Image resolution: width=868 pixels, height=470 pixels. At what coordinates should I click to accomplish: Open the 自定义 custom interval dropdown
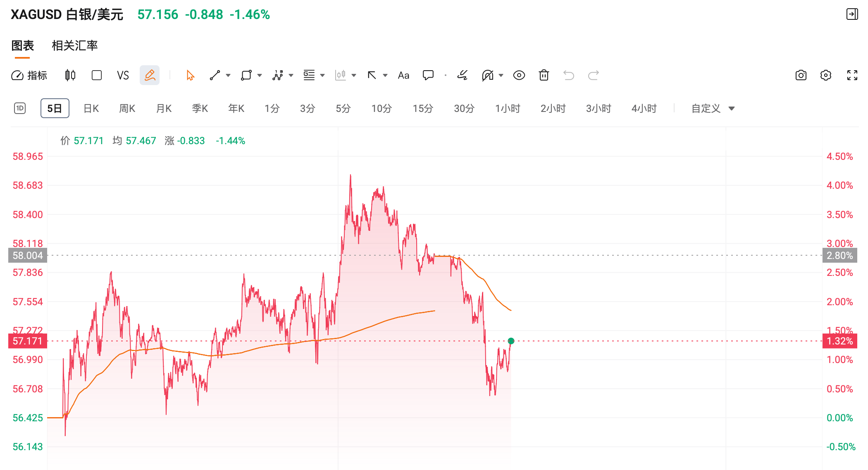click(x=712, y=108)
